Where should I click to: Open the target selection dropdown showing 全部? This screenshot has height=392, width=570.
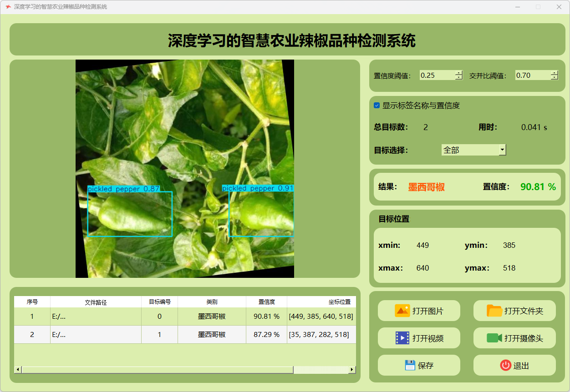[x=473, y=150]
